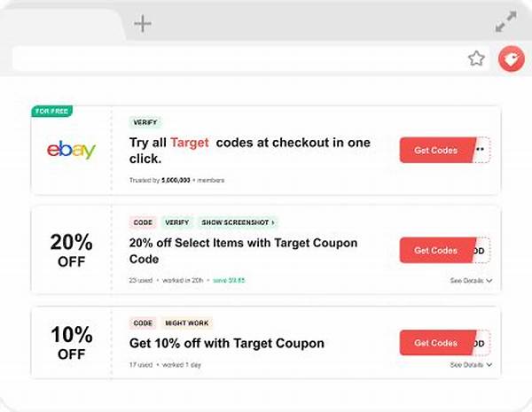532x412 pixels.
Task: Click CODE tag on 20% off offer
Action: click(x=143, y=222)
